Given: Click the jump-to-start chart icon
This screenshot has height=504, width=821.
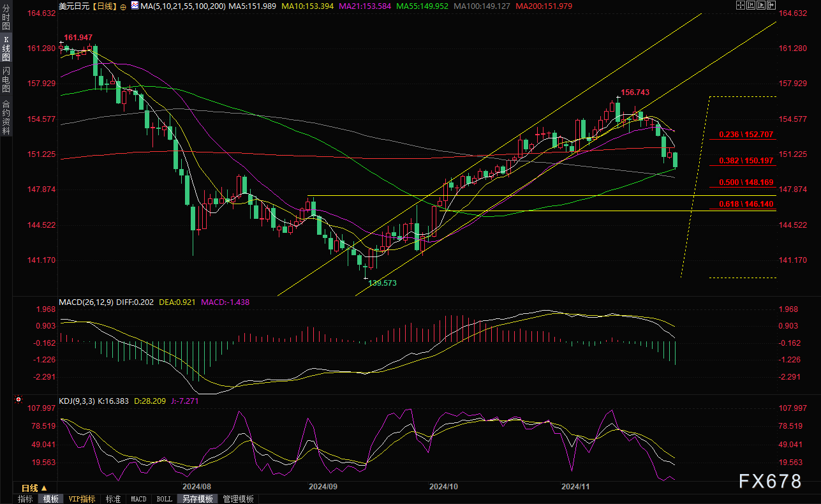Looking at the screenshot, I should tap(751, 5).
